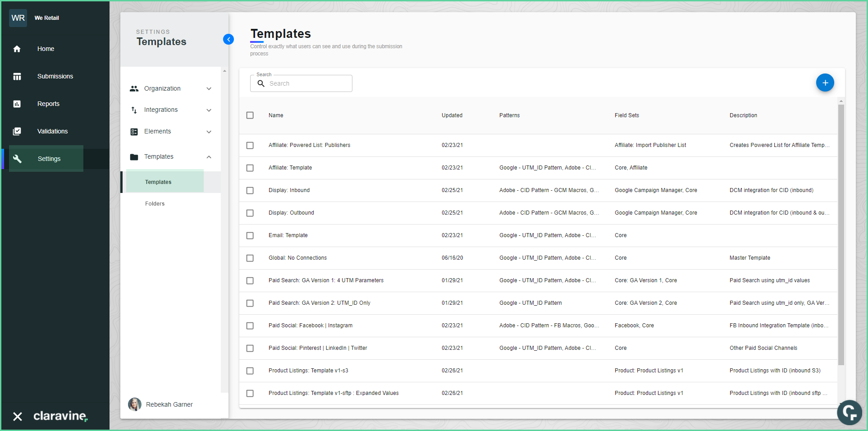868x431 pixels.
Task: Check the Display: Inbound row checkbox
Action: click(x=250, y=190)
